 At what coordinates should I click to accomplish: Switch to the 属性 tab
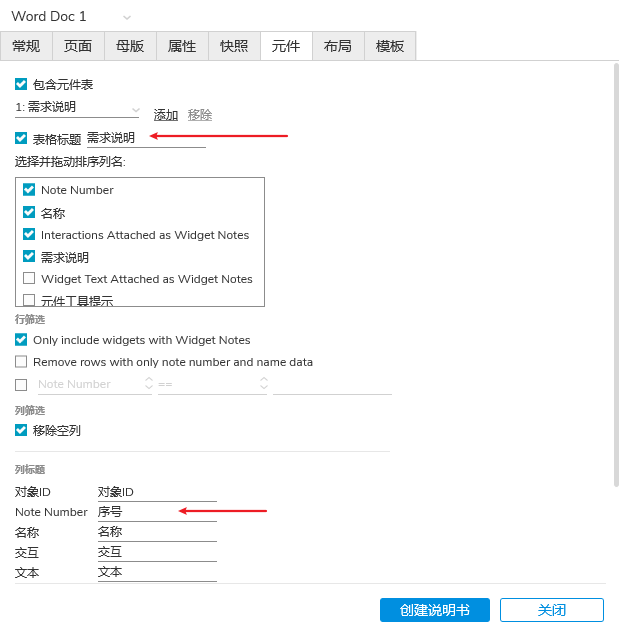(x=182, y=46)
